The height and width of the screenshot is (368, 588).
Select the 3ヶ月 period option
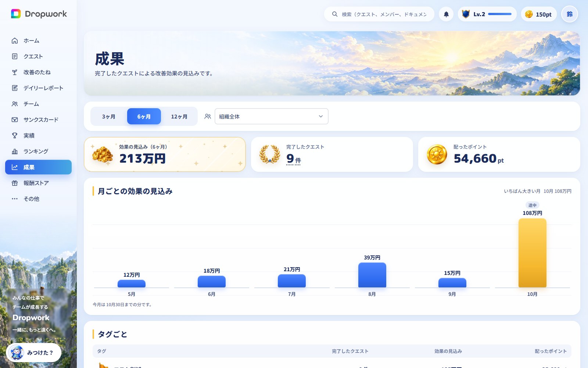108,116
